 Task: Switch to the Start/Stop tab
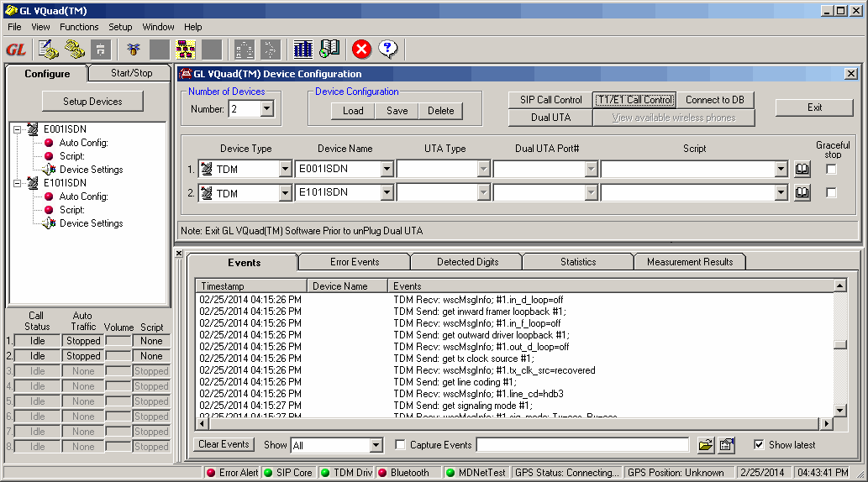pos(131,73)
